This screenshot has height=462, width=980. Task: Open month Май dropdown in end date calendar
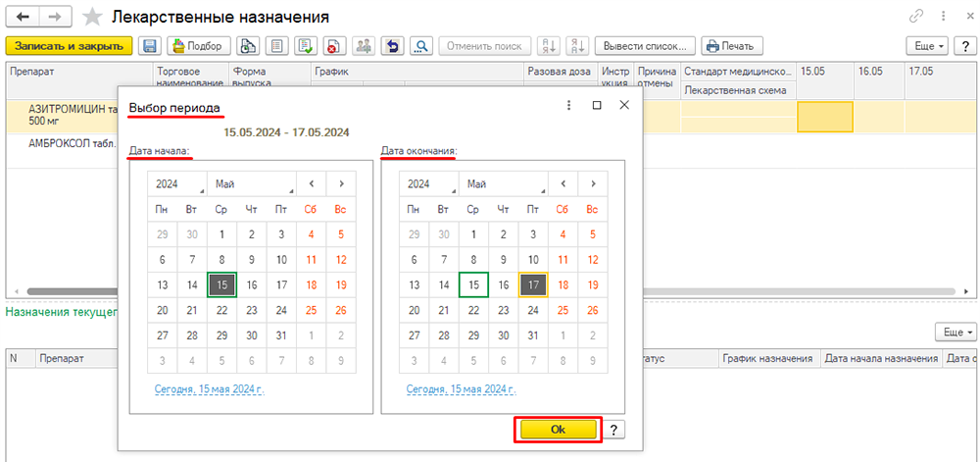point(504,183)
